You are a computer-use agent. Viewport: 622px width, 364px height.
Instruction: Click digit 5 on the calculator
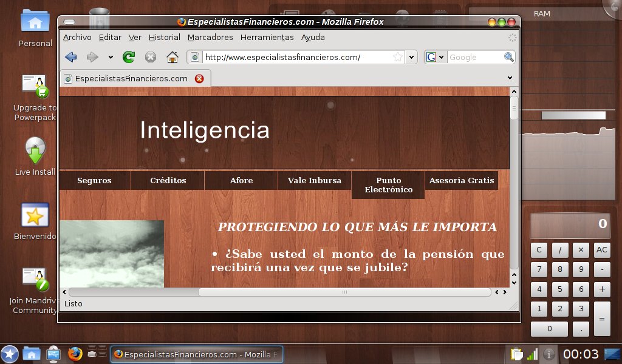pos(559,289)
